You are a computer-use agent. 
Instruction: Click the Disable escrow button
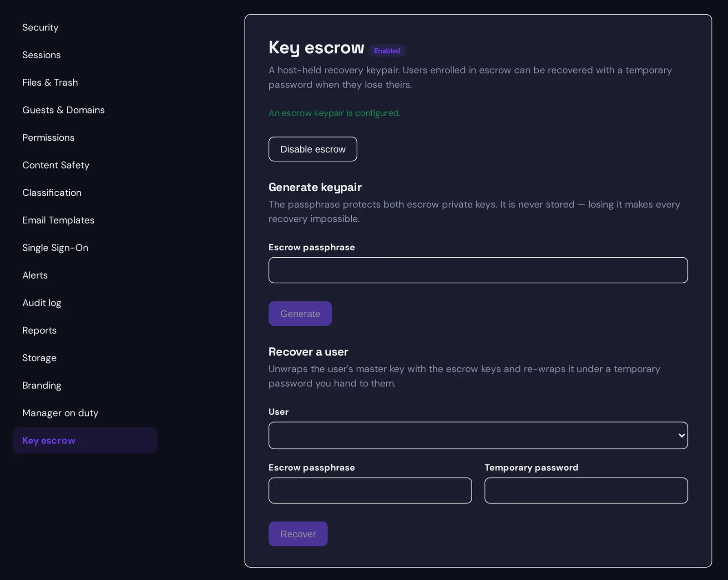tap(313, 149)
